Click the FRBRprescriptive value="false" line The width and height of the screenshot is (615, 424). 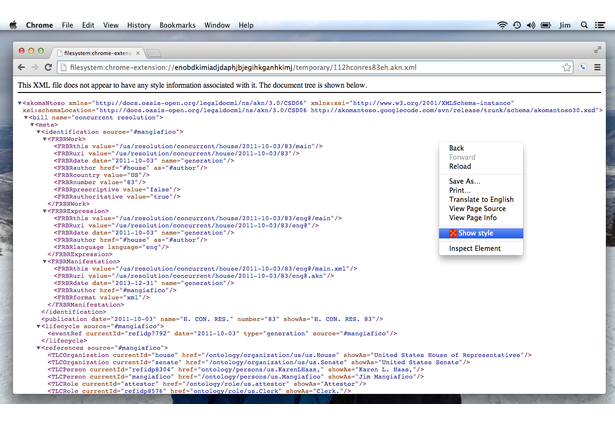[117, 189]
